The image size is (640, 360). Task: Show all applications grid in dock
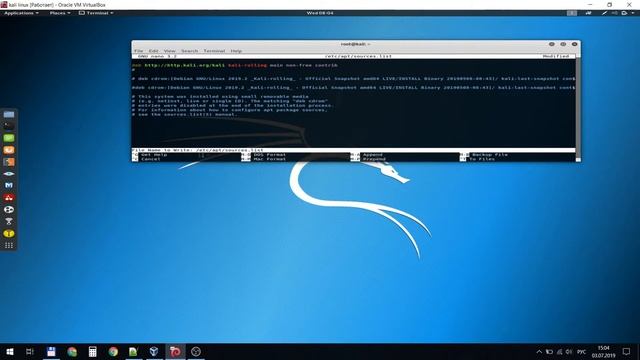(9, 245)
